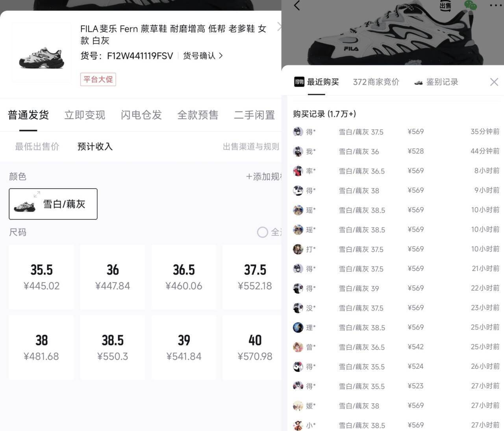Open the WeChat share icon

(x=471, y=5)
